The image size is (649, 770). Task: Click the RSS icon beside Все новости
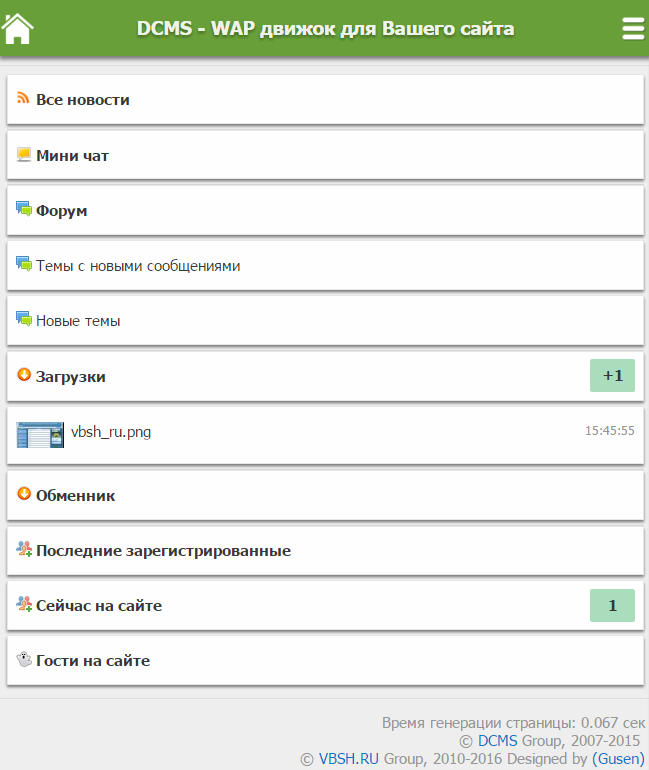pyautogui.click(x=24, y=99)
